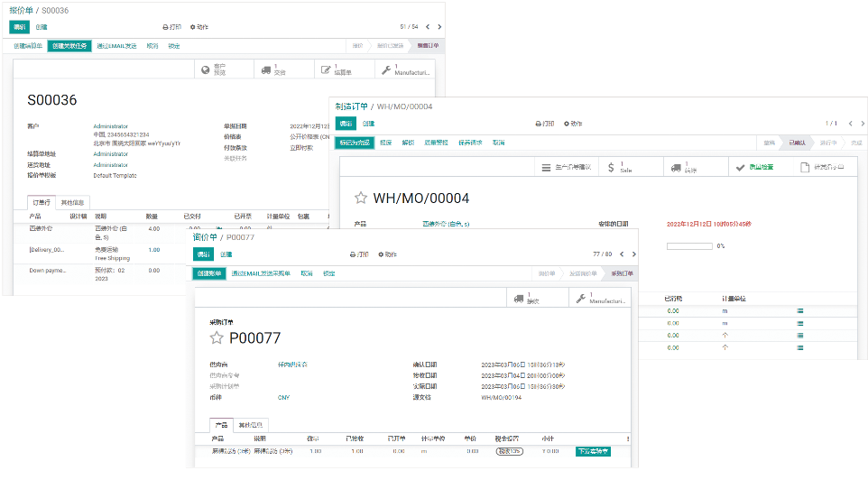The height and width of the screenshot is (480, 868).
Task: Select 其他信息 tab on purchase order P00077
Action: [x=251, y=425]
